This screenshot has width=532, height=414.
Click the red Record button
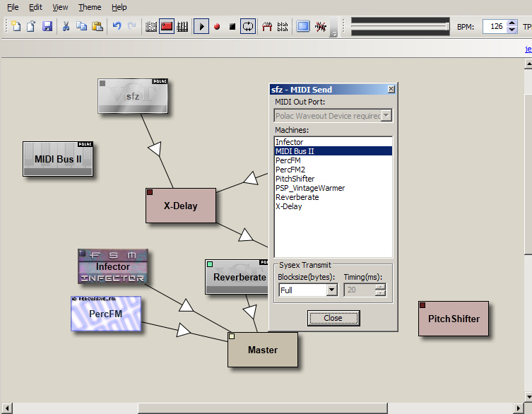217,27
